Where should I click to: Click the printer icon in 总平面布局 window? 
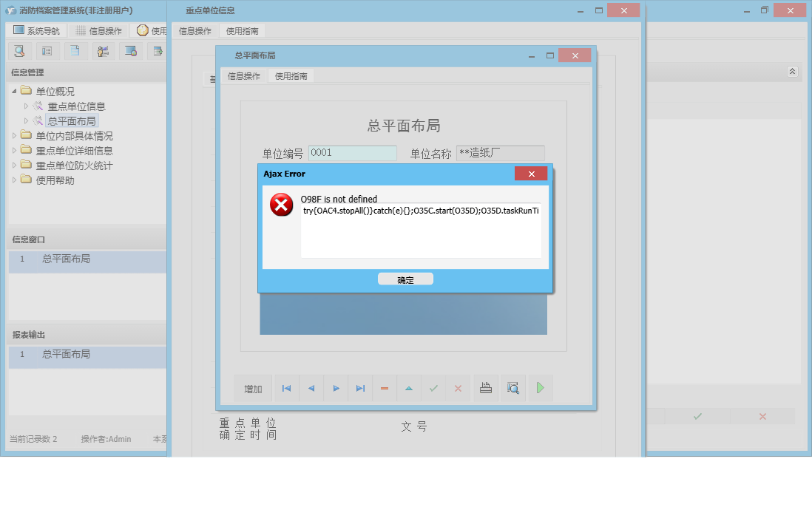486,389
